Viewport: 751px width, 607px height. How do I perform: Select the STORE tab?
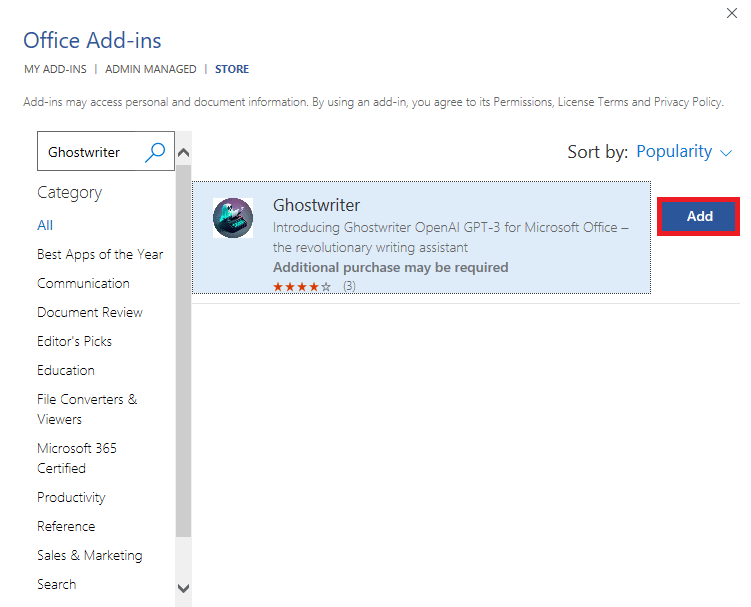[232, 69]
